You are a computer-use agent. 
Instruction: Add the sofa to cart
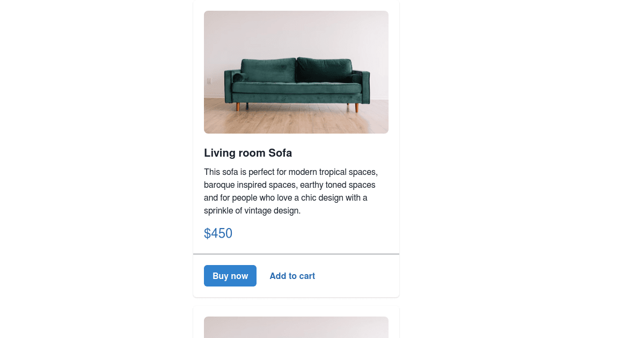point(292,276)
